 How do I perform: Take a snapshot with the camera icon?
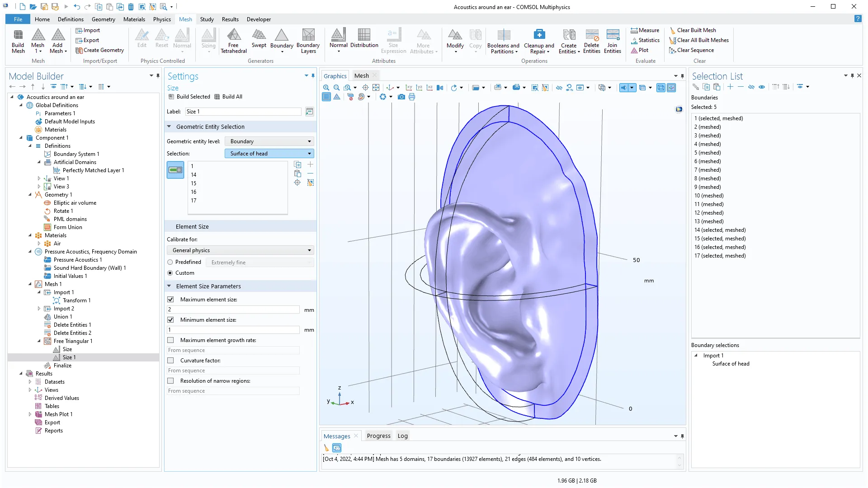(401, 97)
